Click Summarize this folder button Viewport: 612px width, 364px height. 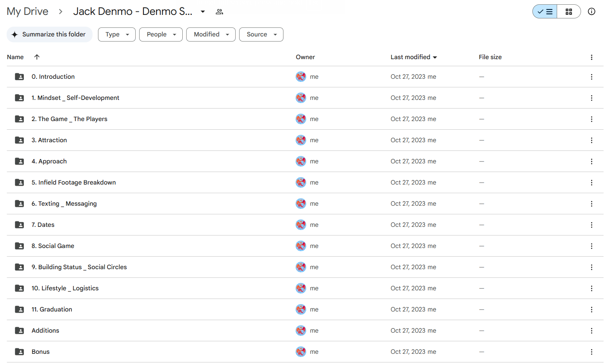(49, 34)
